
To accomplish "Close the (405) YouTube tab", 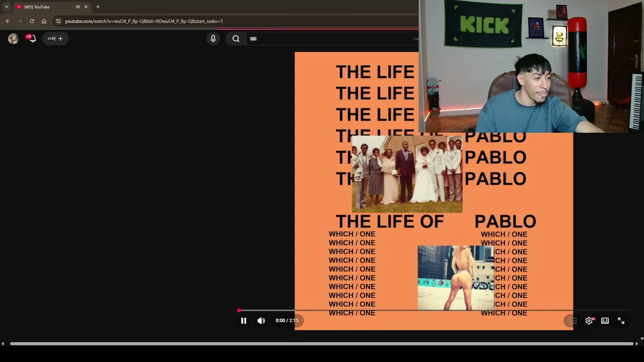I will click(86, 7).
